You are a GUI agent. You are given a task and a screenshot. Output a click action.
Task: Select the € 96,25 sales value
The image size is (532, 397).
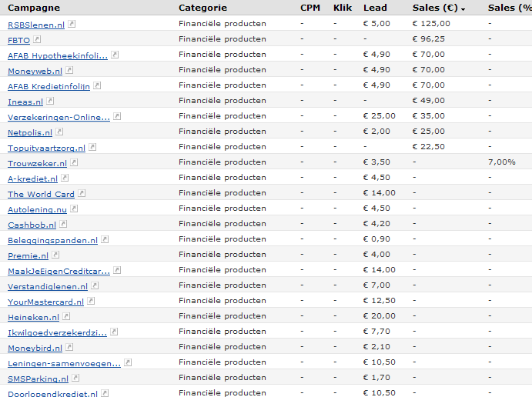click(x=428, y=39)
